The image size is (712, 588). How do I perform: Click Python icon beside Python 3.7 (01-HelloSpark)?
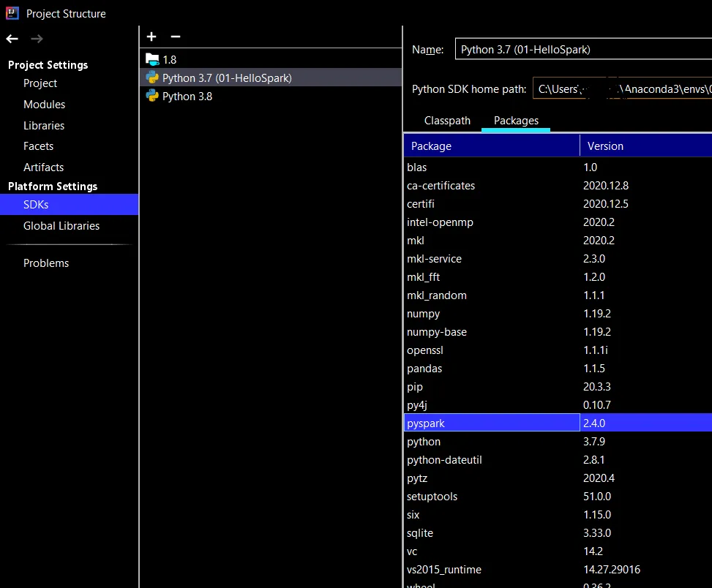click(152, 78)
